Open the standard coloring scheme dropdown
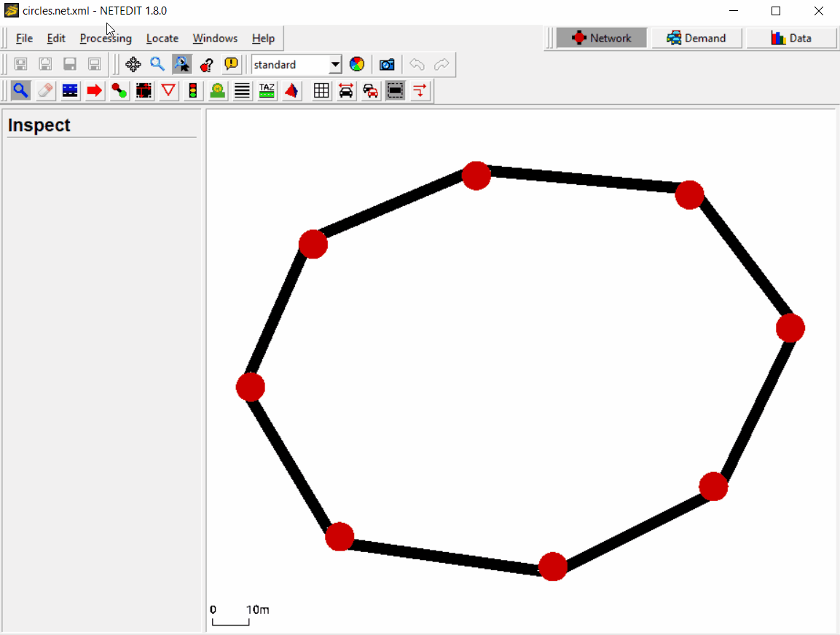The height and width of the screenshot is (635, 840). [335, 64]
